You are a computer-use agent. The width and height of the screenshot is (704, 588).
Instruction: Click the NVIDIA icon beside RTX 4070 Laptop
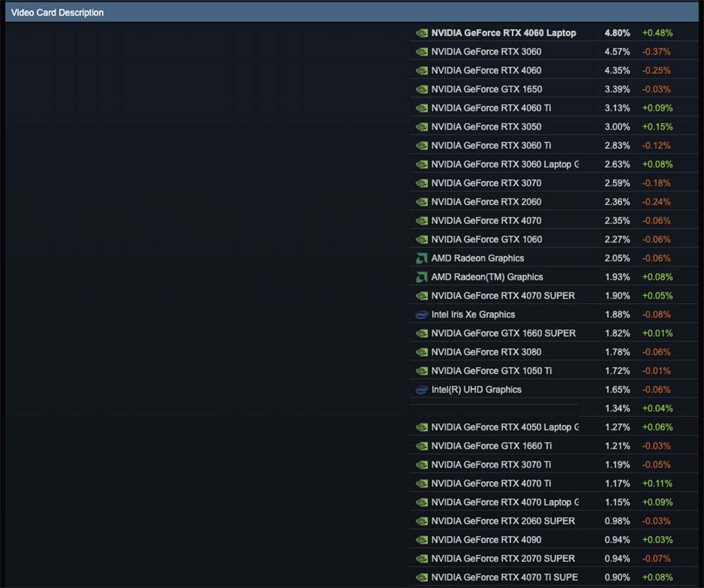pyautogui.click(x=422, y=503)
